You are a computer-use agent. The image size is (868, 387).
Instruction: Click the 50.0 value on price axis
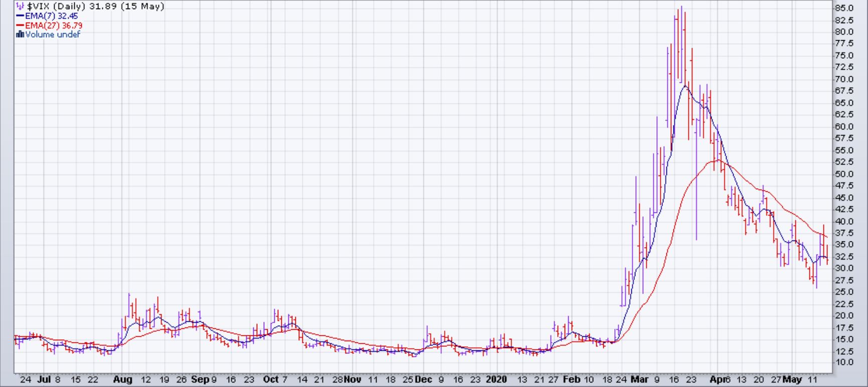[844, 174]
